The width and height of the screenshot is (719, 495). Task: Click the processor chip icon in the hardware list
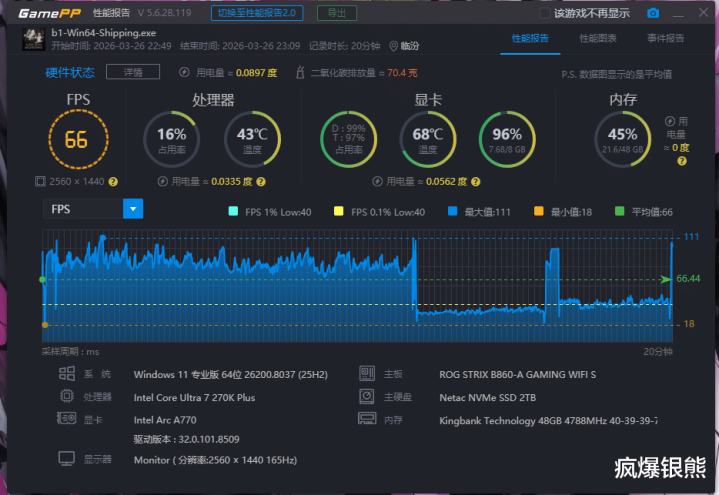pyautogui.click(x=67, y=396)
